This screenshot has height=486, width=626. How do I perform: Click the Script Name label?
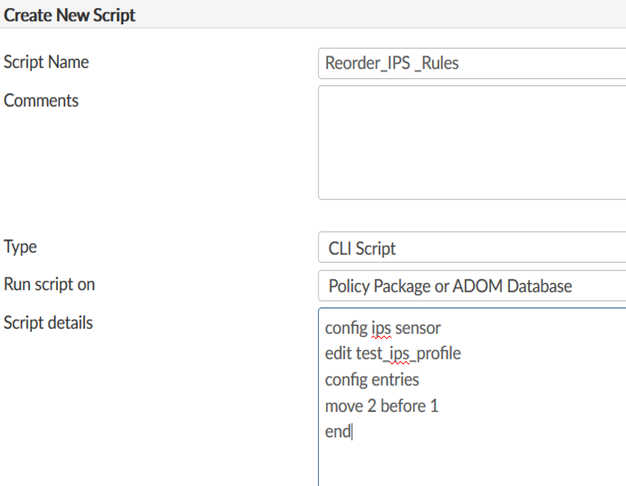(46, 62)
